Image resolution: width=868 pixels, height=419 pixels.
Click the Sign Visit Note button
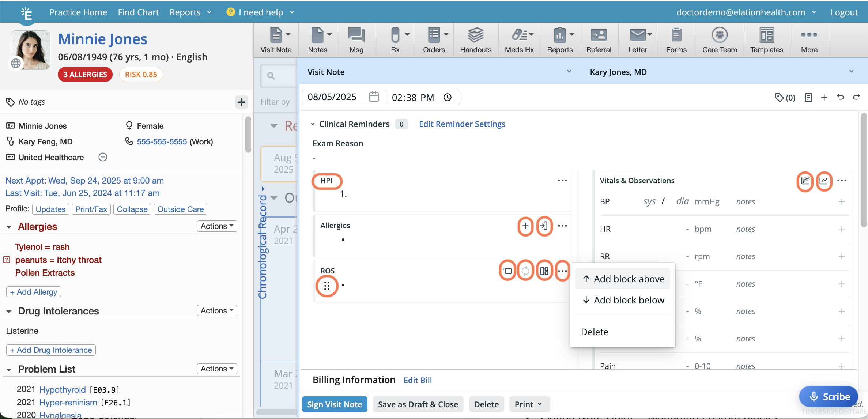(334, 404)
